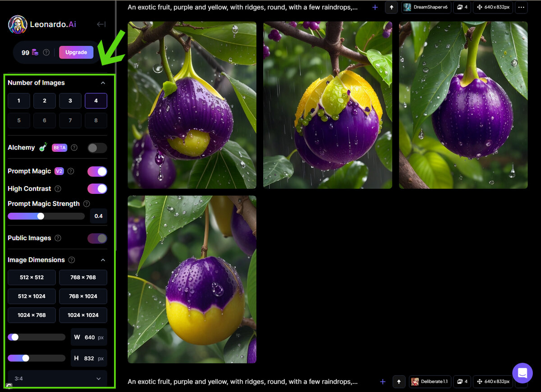Open the High Contrast help icon
Screen dimensions: 541x392
pyautogui.click(x=58, y=189)
